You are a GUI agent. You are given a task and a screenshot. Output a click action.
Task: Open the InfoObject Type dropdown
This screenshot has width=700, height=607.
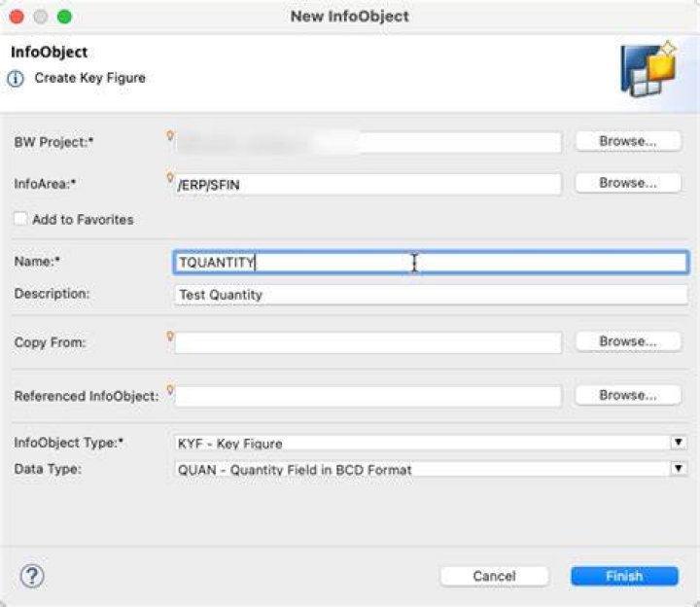(679, 443)
